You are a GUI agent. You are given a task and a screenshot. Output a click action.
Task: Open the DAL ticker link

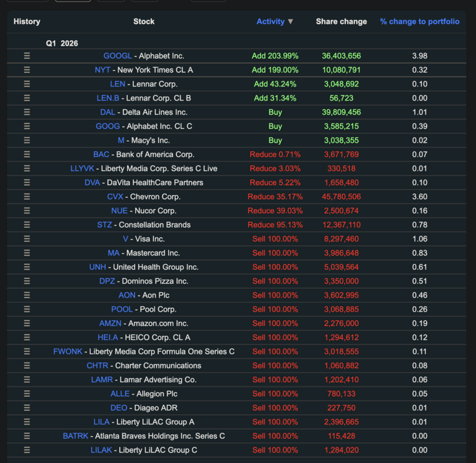point(107,112)
